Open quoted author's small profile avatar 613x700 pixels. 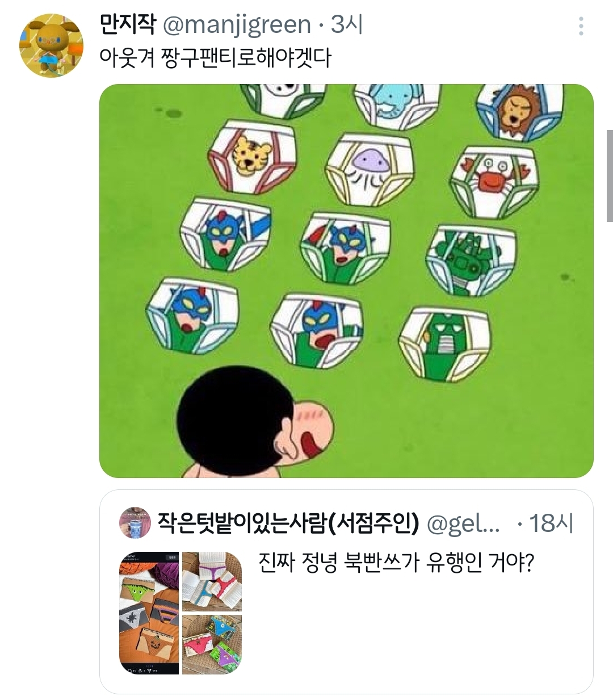click(x=135, y=523)
